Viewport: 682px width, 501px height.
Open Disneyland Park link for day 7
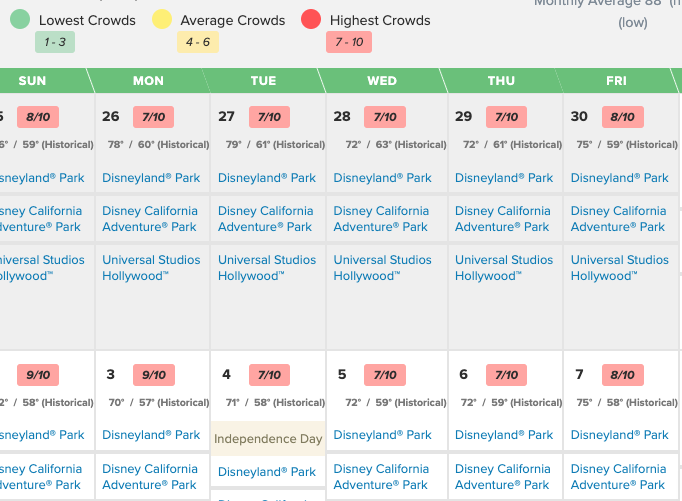[x=619, y=435]
